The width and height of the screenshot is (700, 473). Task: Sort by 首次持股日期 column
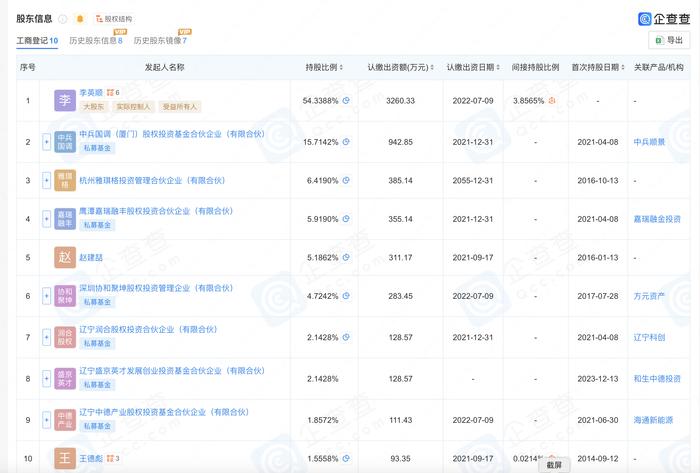(x=598, y=67)
